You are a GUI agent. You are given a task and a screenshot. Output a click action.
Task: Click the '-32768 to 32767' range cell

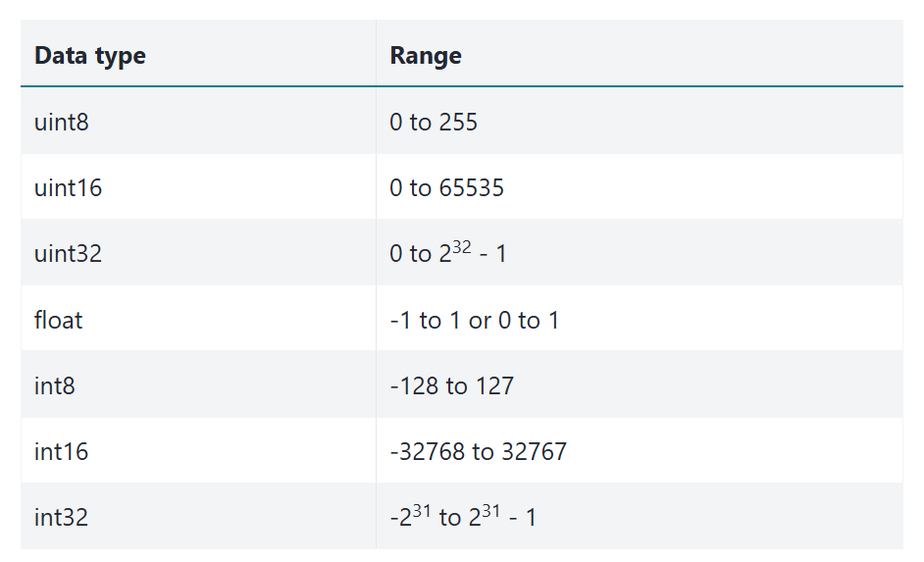coord(478,451)
